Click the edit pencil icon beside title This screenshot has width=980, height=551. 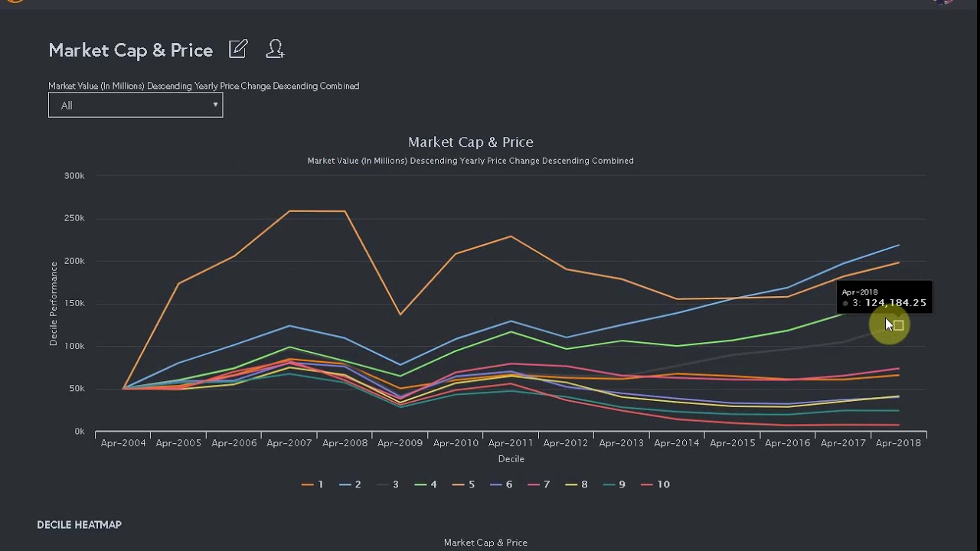[x=238, y=49]
